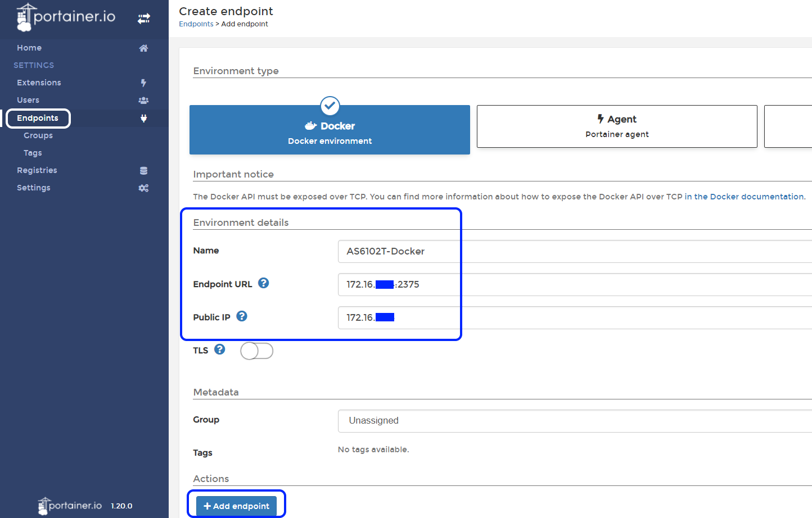Click the 'Environment details' heading
This screenshot has width=812, height=518.
[x=241, y=222]
